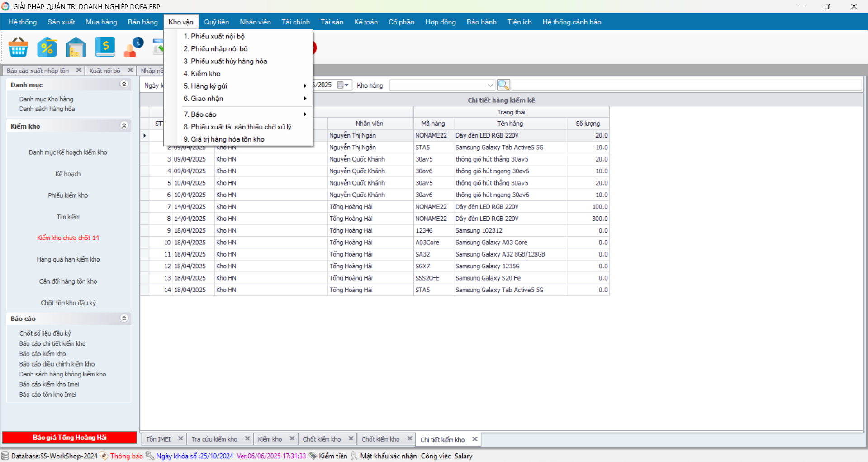Click the database icon in the status bar

click(5, 456)
